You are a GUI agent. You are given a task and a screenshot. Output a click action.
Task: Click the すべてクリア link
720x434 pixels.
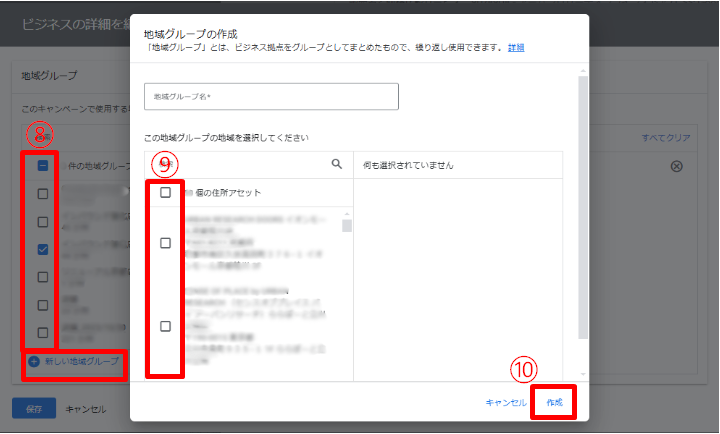pos(665,138)
